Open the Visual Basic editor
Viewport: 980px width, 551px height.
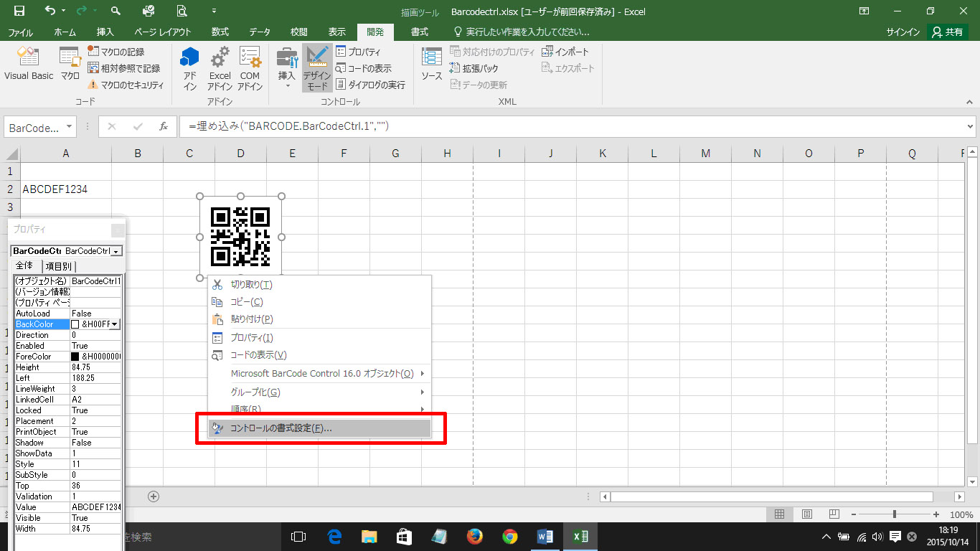coord(29,64)
